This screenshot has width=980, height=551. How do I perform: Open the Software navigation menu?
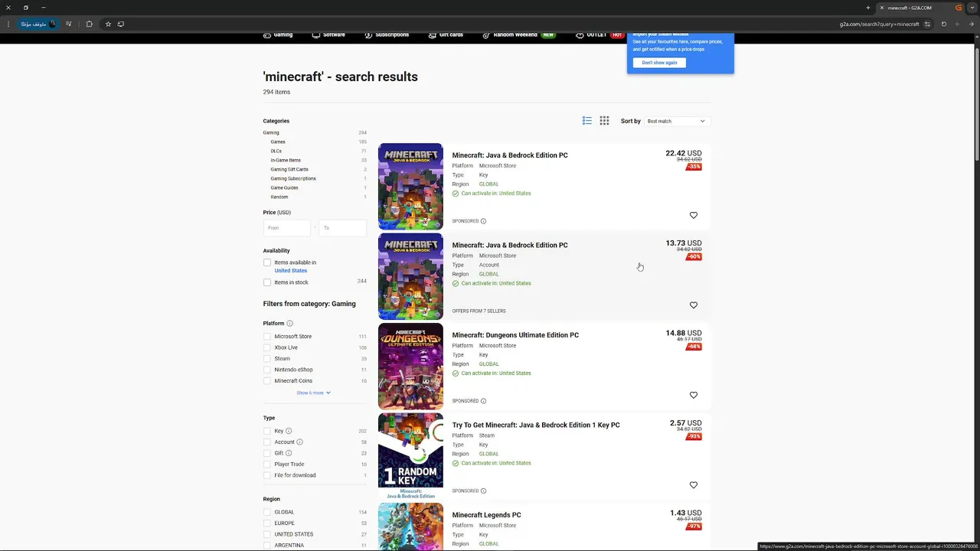(x=328, y=35)
